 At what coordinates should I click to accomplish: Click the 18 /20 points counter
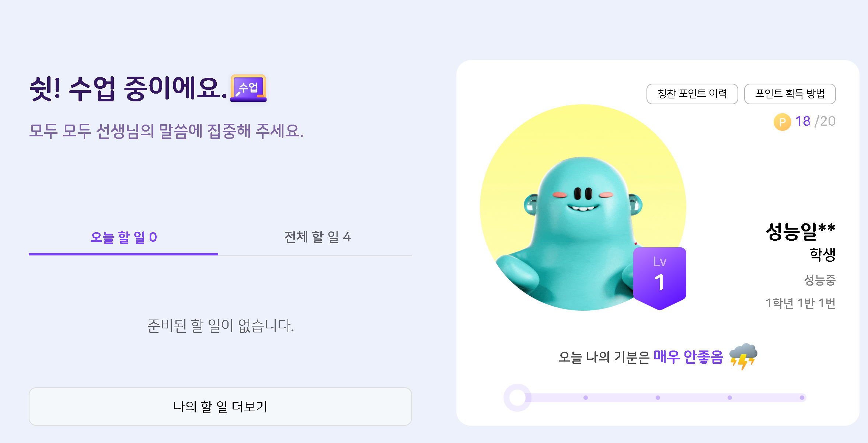click(815, 121)
